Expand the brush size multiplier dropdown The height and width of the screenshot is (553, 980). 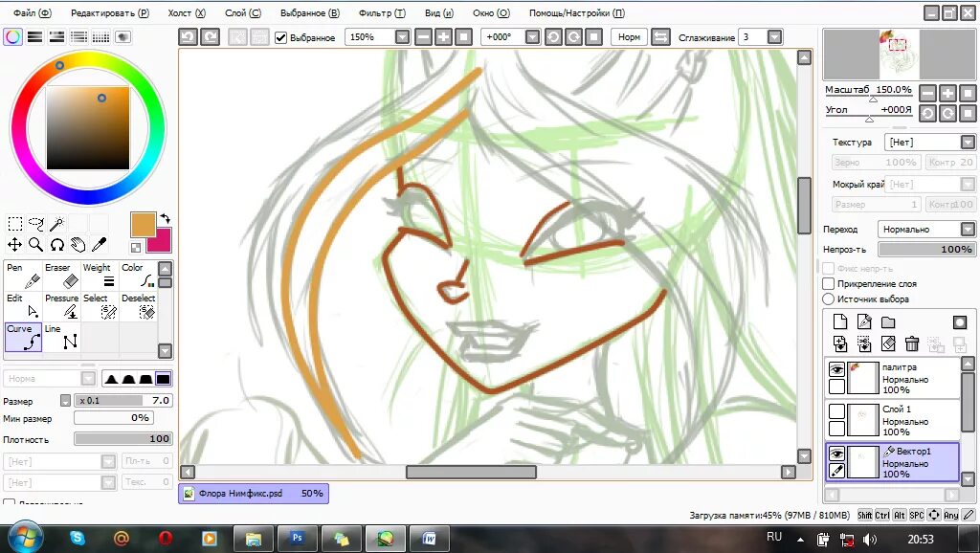pyautogui.click(x=65, y=401)
